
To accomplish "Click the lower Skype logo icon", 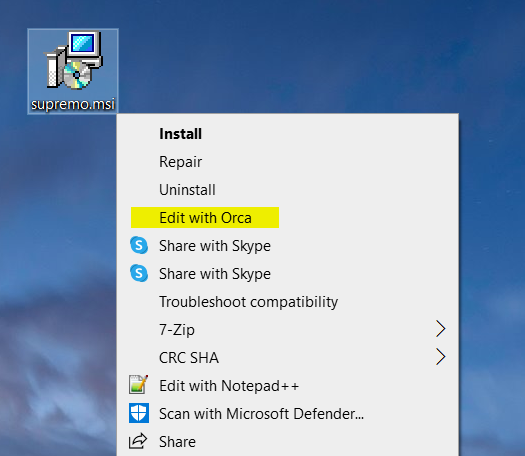I will click(139, 273).
